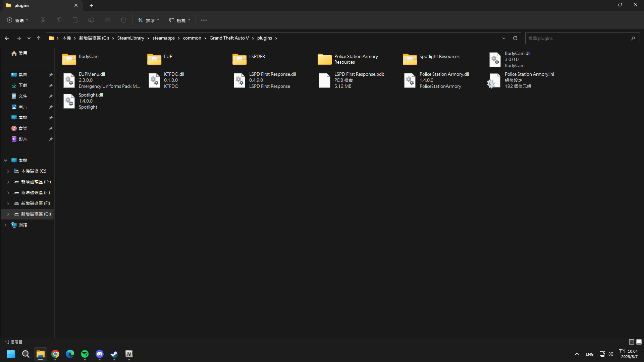The image size is (644, 362).
Task: Open the 排序 sort dropdown
Action: tap(149, 20)
